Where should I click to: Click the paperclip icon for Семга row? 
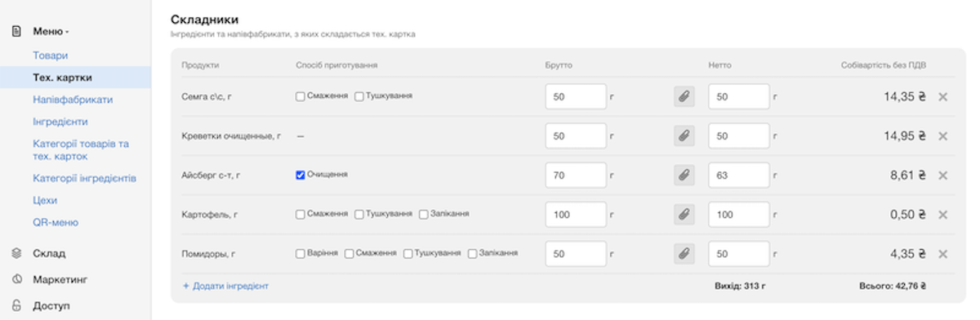coord(684,96)
